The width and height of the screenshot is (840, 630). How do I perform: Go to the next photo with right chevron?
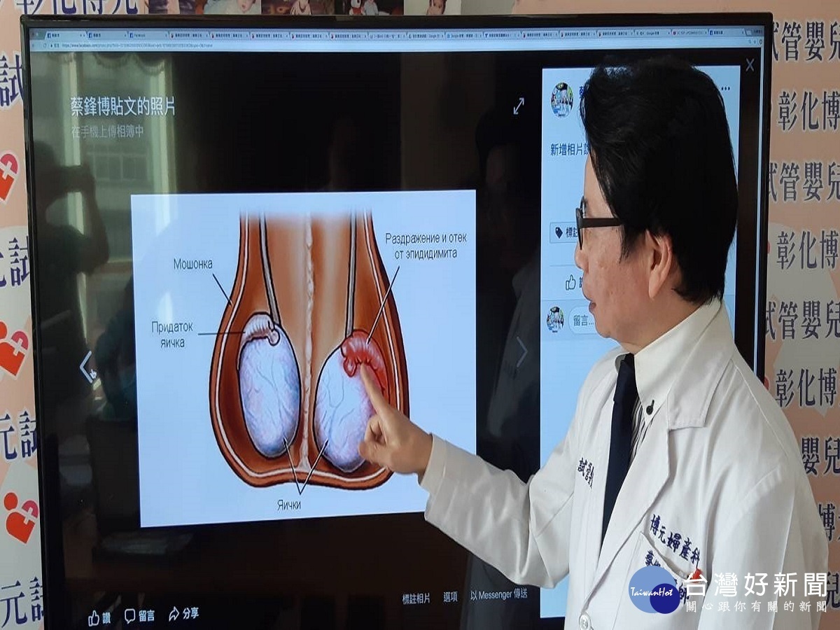point(521,351)
